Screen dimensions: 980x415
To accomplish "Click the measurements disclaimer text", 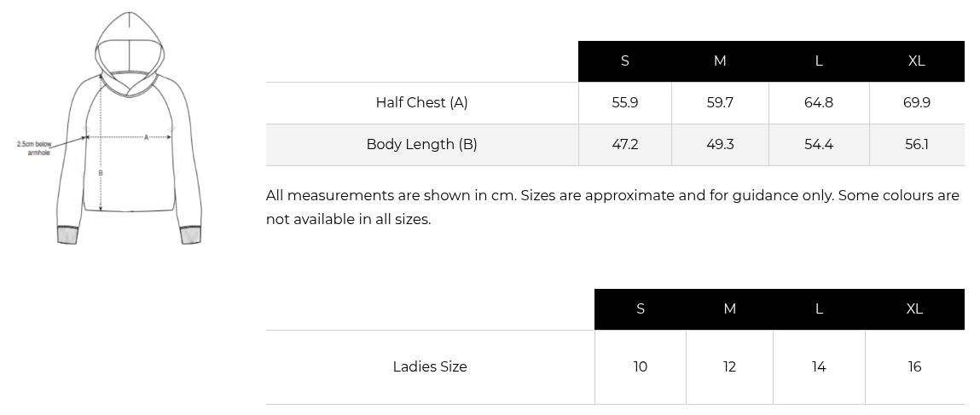I will coord(612,207).
